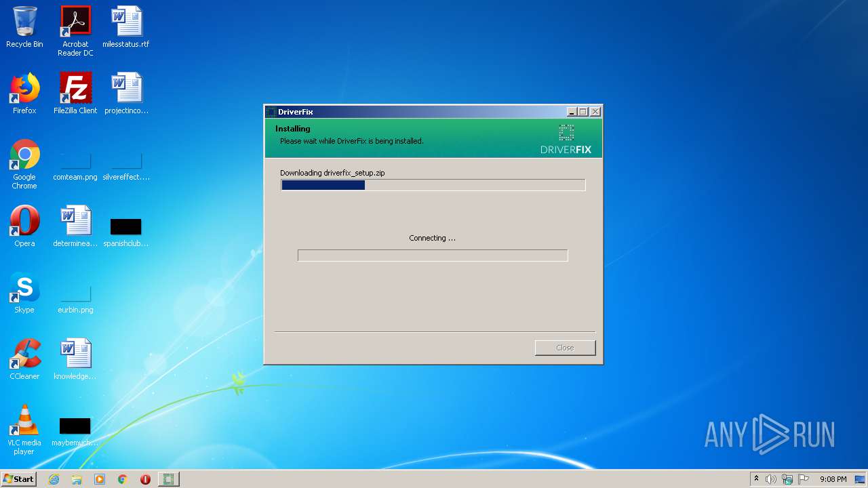Click the DriverFix title bar icon
This screenshot has height=488, width=868.
(271, 112)
